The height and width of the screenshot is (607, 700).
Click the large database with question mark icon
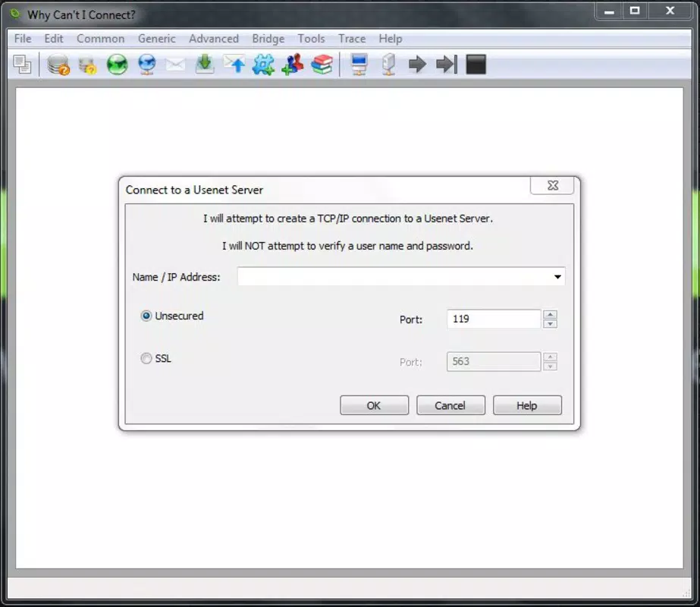pyautogui.click(x=58, y=64)
